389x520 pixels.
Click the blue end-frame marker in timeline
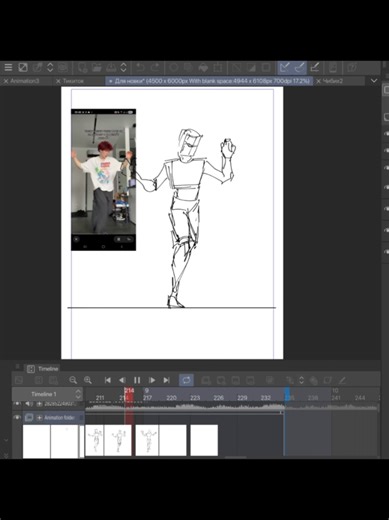[x=287, y=394]
